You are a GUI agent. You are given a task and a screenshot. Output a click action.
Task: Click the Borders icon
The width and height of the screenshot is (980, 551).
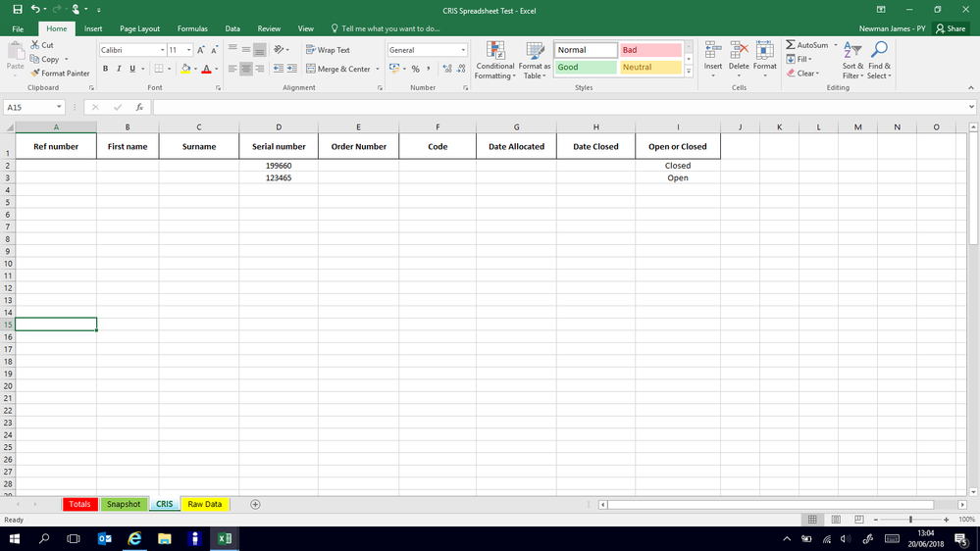pos(159,69)
